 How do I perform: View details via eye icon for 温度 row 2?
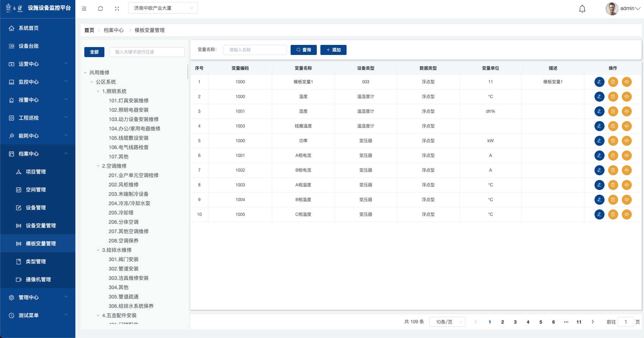(x=626, y=97)
